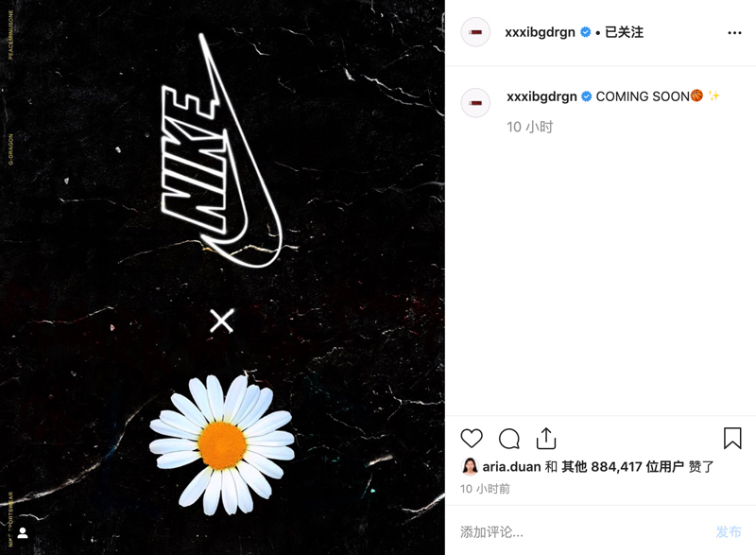Screen dimensions: 756x555
Task: Save the post with the bookmark icon
Action: click(732, 439)
